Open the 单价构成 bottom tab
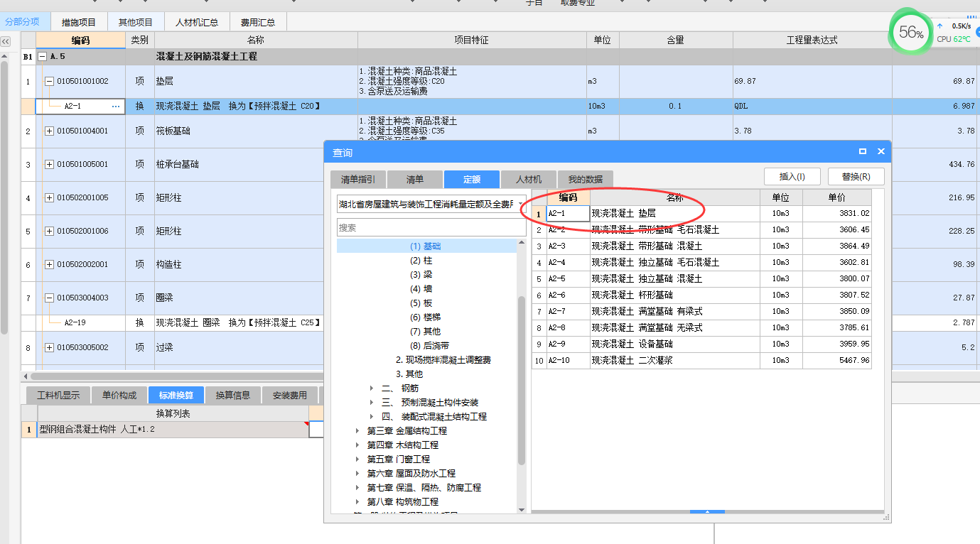Viewport: 980px width, 544px height. pos(119,396)
